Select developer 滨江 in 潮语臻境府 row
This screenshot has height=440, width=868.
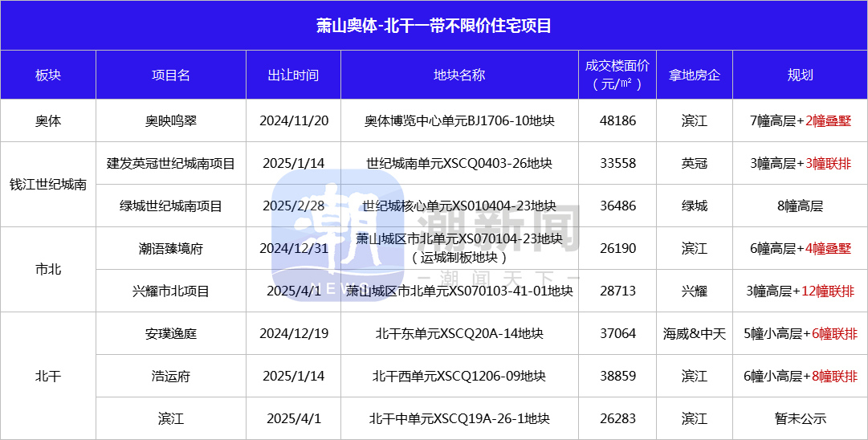tap(695, 248)
